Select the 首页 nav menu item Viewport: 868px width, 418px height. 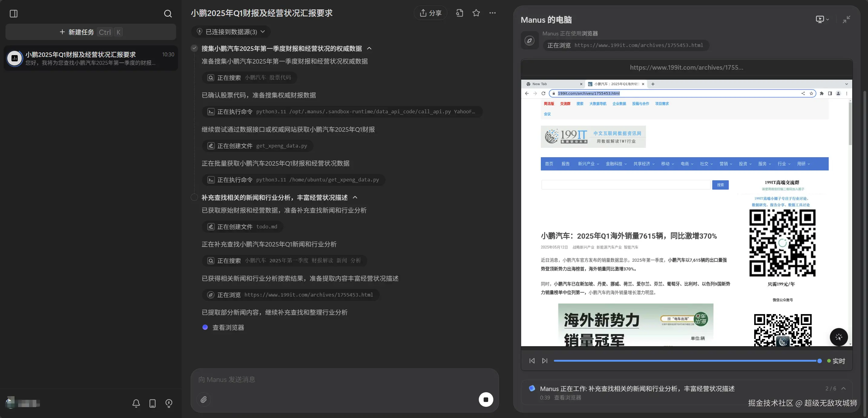point(549,164)
